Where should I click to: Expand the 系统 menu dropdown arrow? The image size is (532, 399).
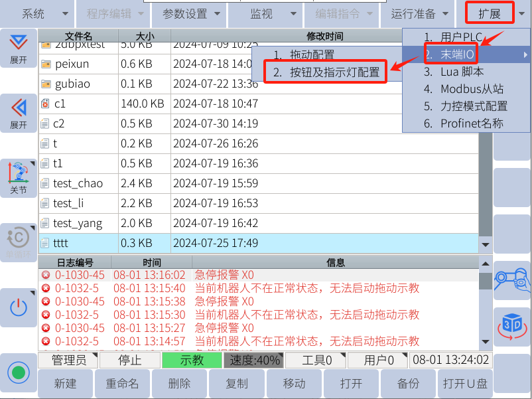pyautogui.click(x=65, y=13)
